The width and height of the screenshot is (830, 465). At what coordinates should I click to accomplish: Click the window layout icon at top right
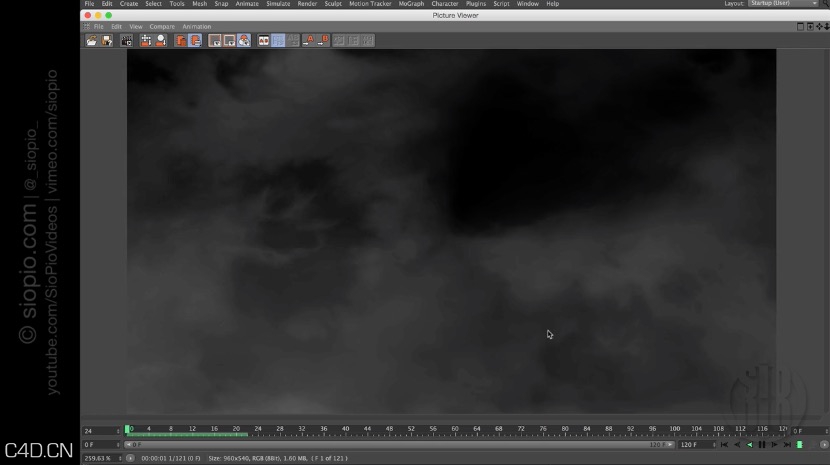[800, 26]
